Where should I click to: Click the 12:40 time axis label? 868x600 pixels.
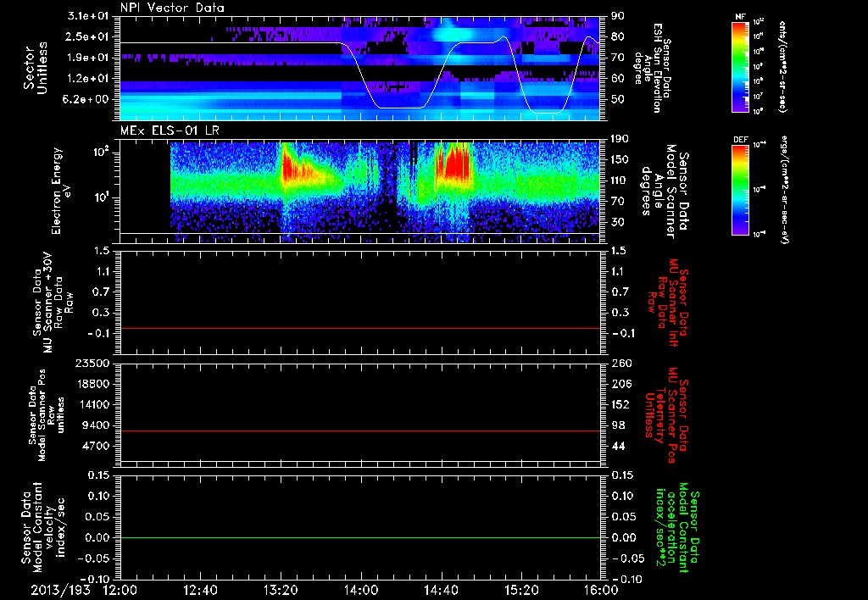(200, 590)
